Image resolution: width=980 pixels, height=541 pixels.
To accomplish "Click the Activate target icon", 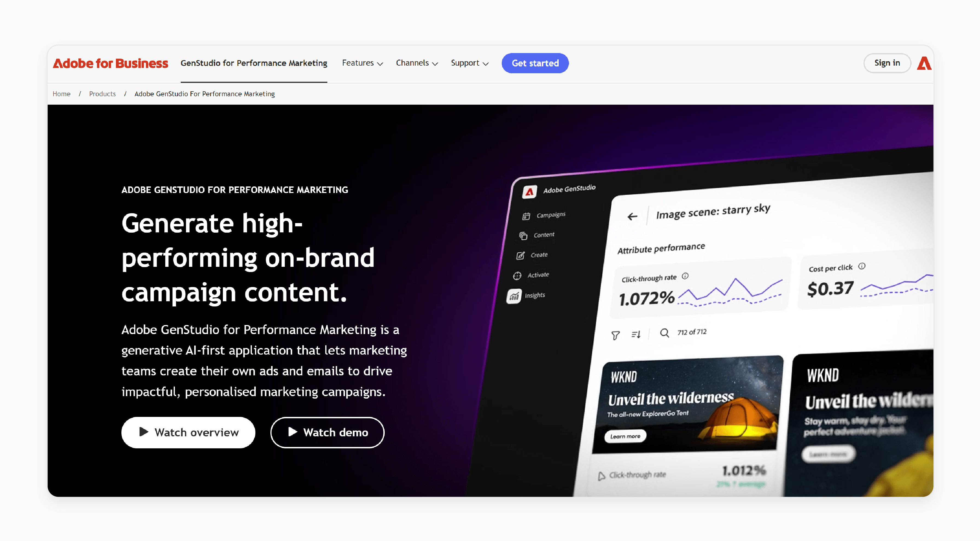I will click(x=517, y=276).
